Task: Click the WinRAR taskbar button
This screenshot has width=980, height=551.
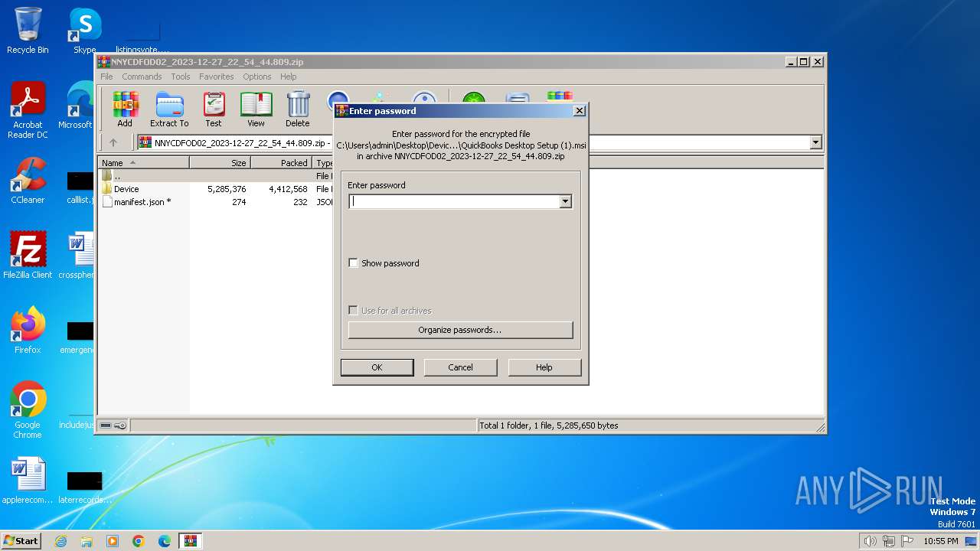Action: tap(190, 541)
